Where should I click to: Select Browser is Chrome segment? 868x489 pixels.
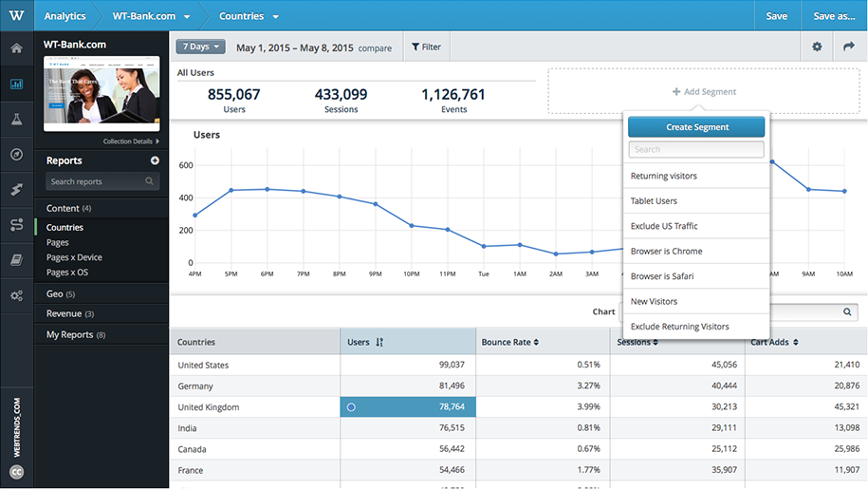pos(696,251)
